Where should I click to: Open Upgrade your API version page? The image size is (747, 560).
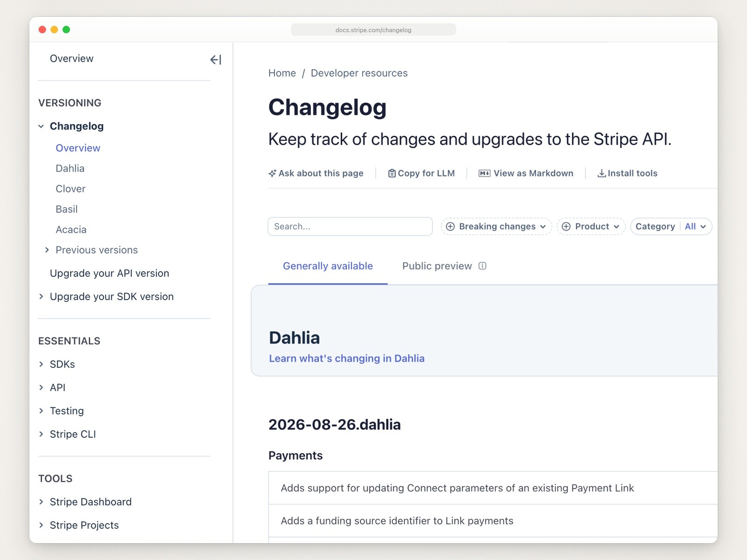(110, 273)
